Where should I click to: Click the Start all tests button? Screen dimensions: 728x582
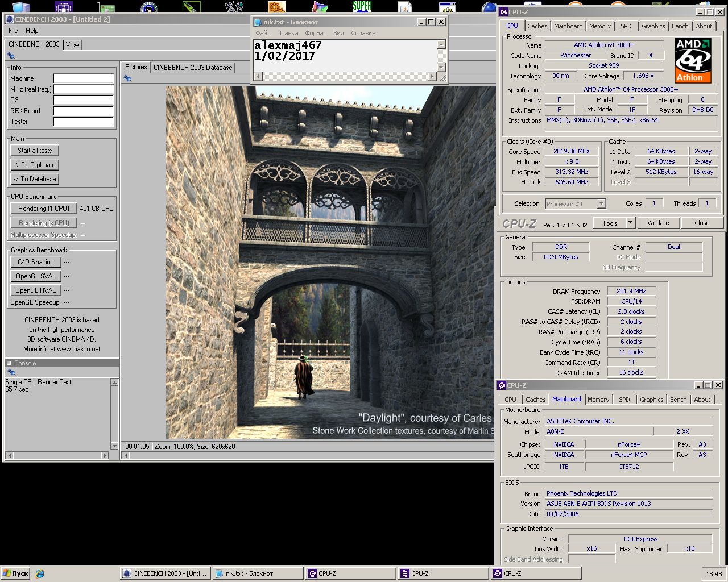tap(35, 151)
